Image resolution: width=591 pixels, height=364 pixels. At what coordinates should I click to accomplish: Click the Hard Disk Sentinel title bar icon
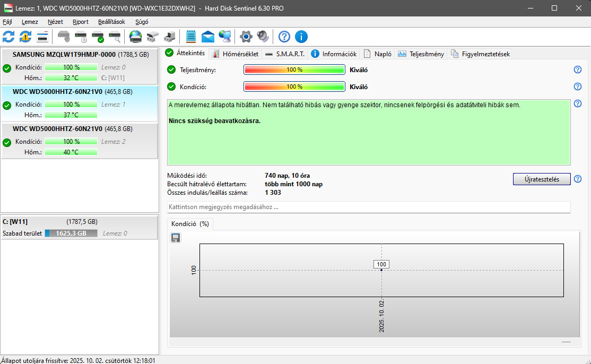(8, 8)
